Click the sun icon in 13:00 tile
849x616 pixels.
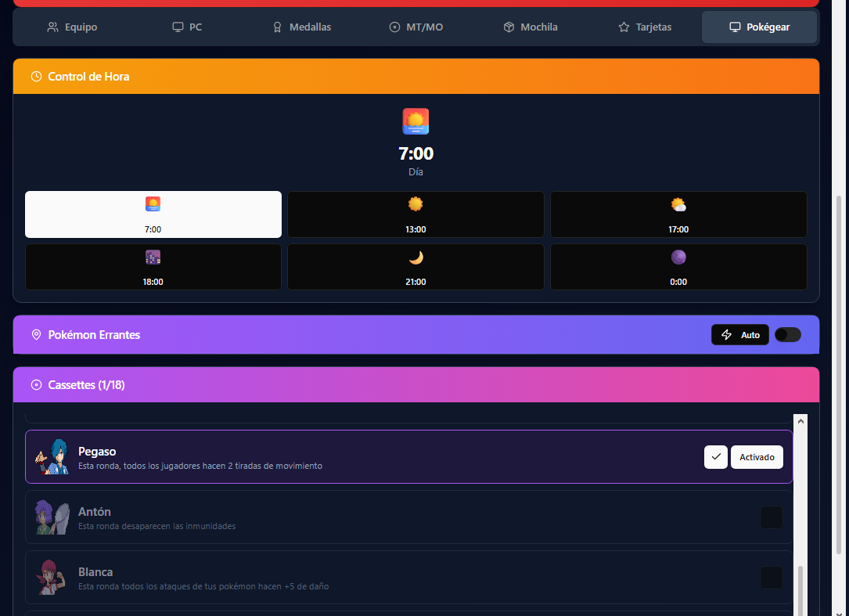pos(416,204)
